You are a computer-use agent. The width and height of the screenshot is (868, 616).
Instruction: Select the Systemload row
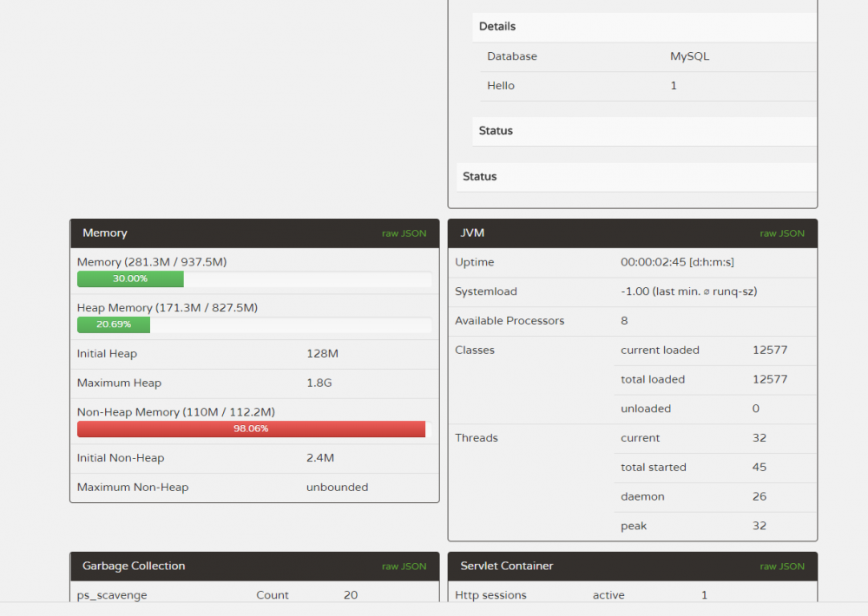[x=633, y=292]
